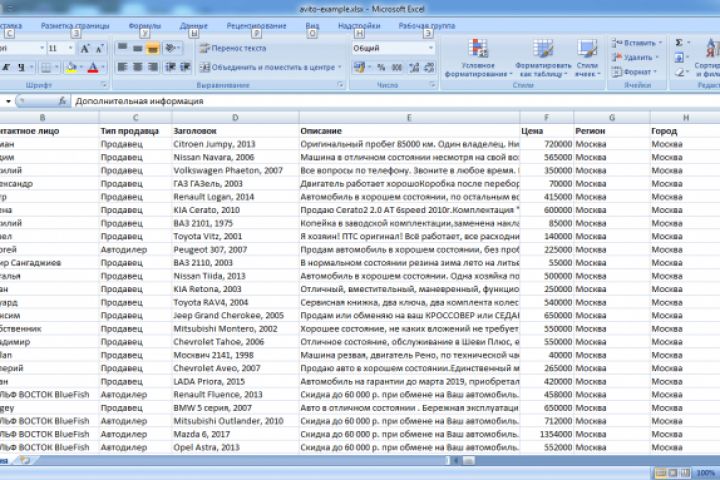Image resolution: width=720 pixels, height=480 pixels.
Task: Apply the yellow fill color
Action: (71, 68)
